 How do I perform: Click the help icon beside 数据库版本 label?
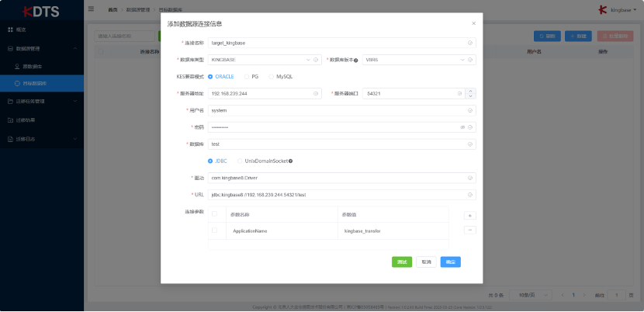coord(355,60)
